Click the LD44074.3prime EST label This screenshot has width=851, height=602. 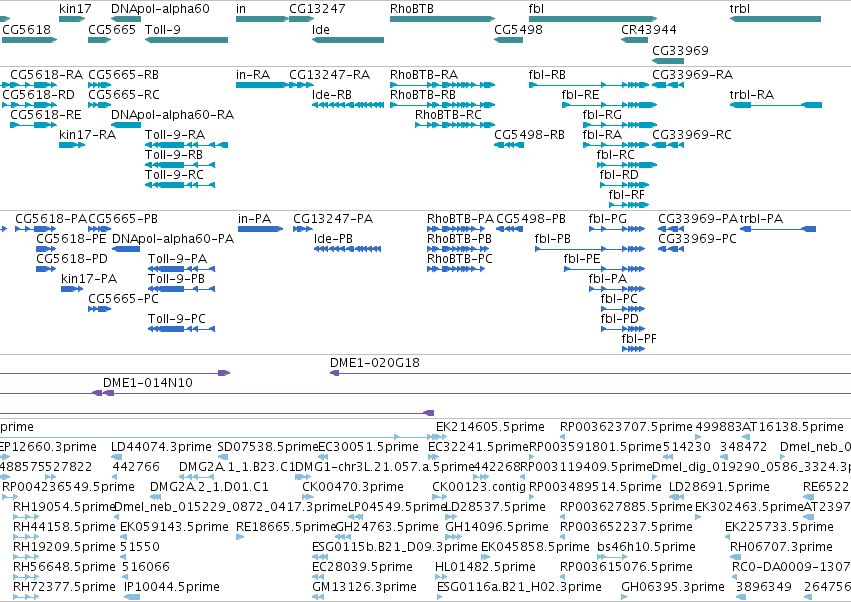161,447
